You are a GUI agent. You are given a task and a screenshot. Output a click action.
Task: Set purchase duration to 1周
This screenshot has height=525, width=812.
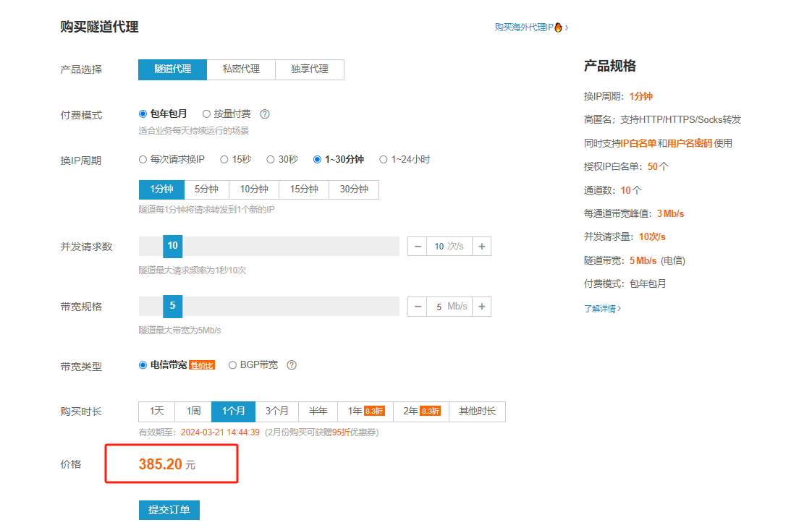(193, 411)
